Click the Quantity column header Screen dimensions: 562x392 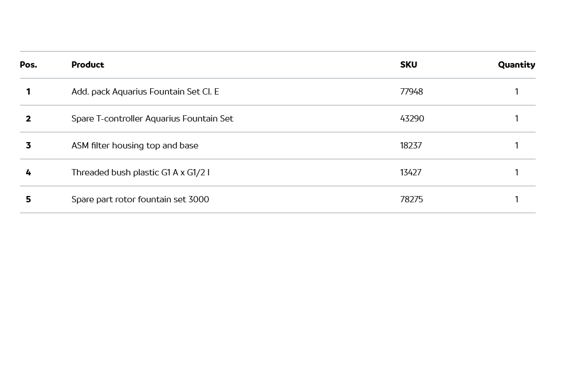pyautogui.click(x=516, y=65)
